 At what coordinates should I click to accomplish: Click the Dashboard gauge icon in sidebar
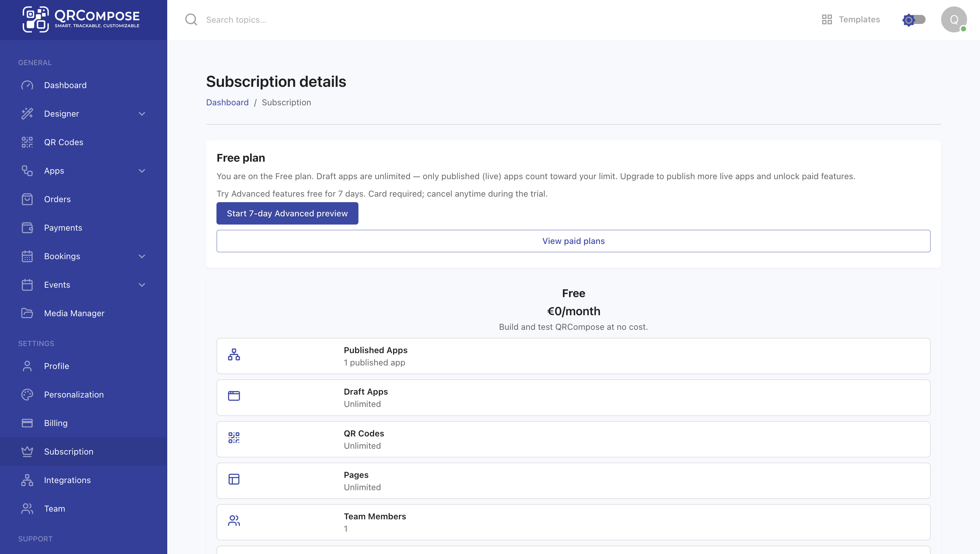click(27, 85)
